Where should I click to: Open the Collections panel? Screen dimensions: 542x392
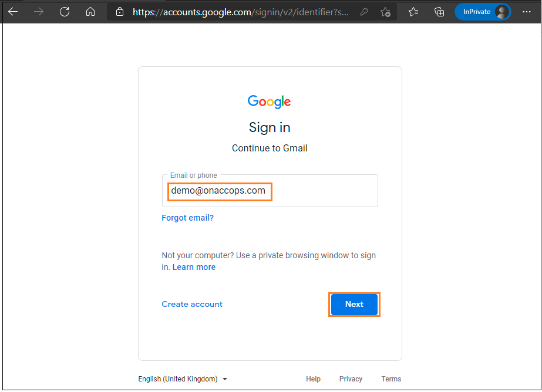click(439, 12)
